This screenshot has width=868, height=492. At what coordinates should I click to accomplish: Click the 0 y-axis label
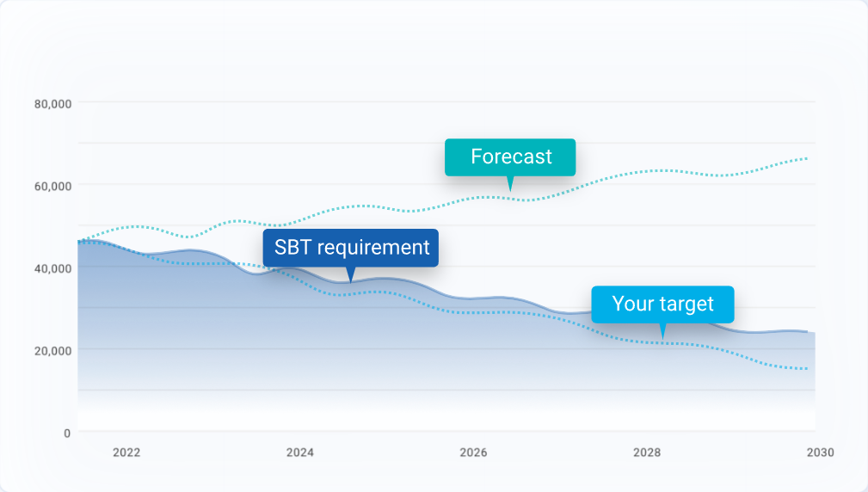pos(67,433)
